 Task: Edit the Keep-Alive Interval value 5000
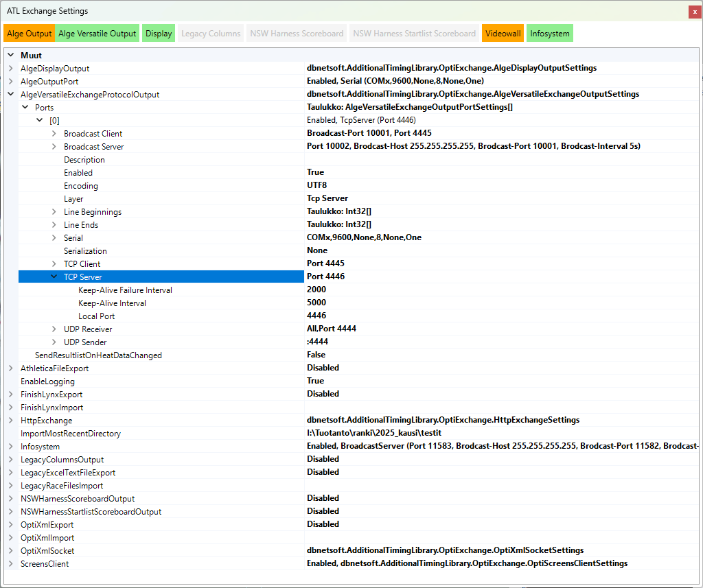pyautogui.click(x=501, y=303)
